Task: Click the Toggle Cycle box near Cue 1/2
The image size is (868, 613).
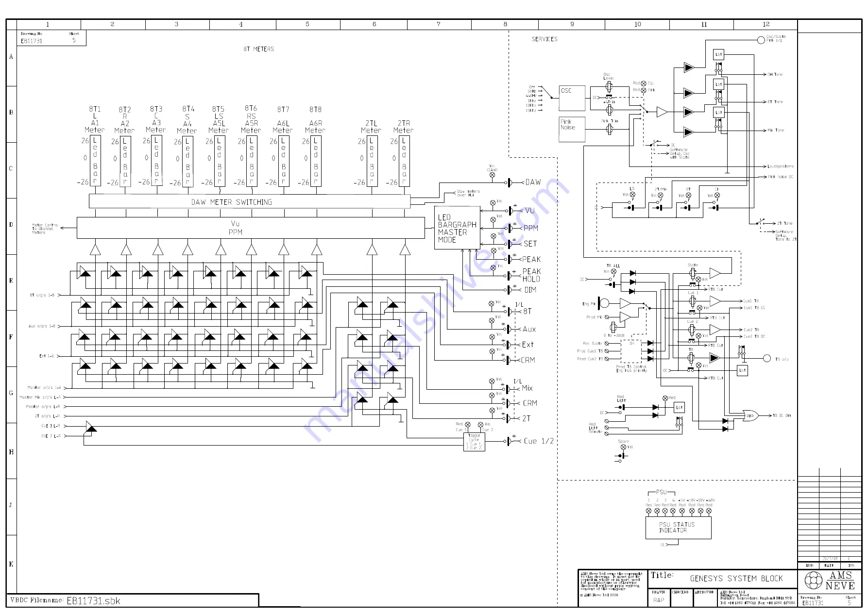Action: [474, 442]
